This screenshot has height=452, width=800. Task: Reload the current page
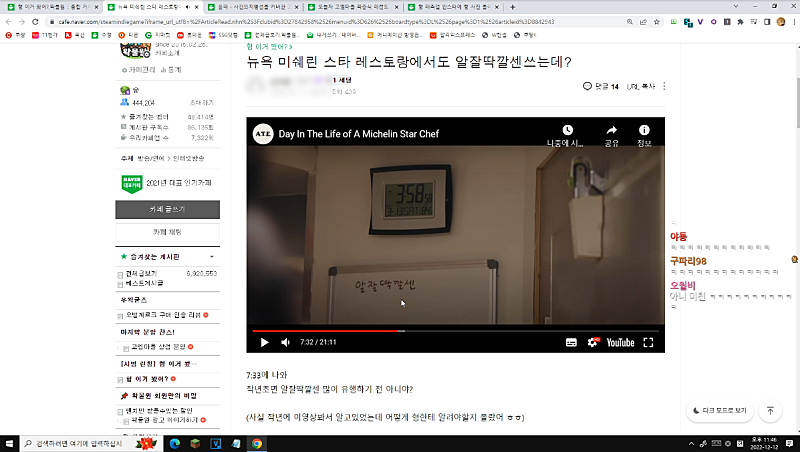(x=35, y=22)
